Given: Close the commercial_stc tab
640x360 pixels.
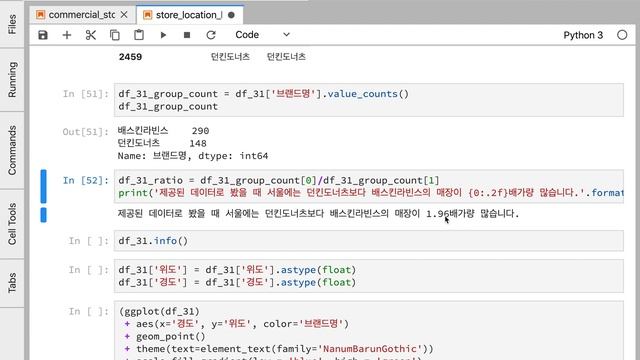Looking at the screenshot, I should 124,15.
